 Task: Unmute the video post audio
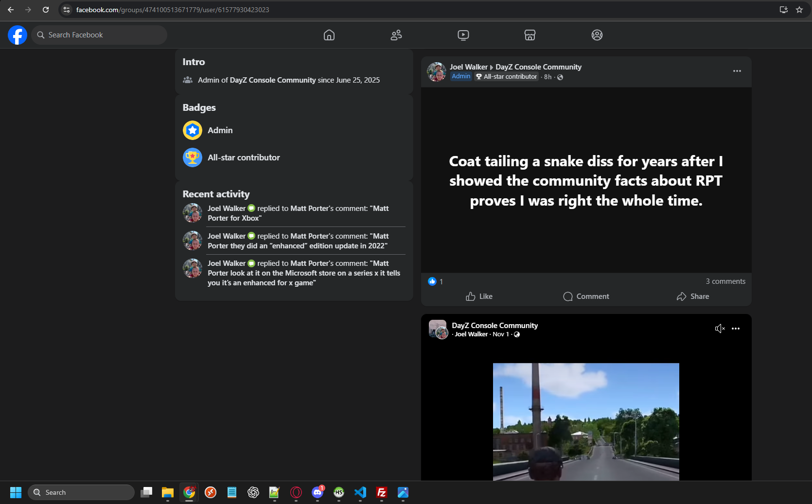tap(720, 329)
